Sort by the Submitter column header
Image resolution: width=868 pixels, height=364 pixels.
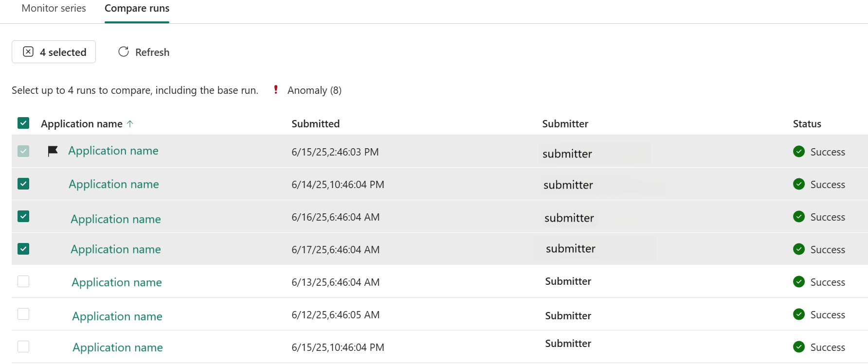point(565,124)
